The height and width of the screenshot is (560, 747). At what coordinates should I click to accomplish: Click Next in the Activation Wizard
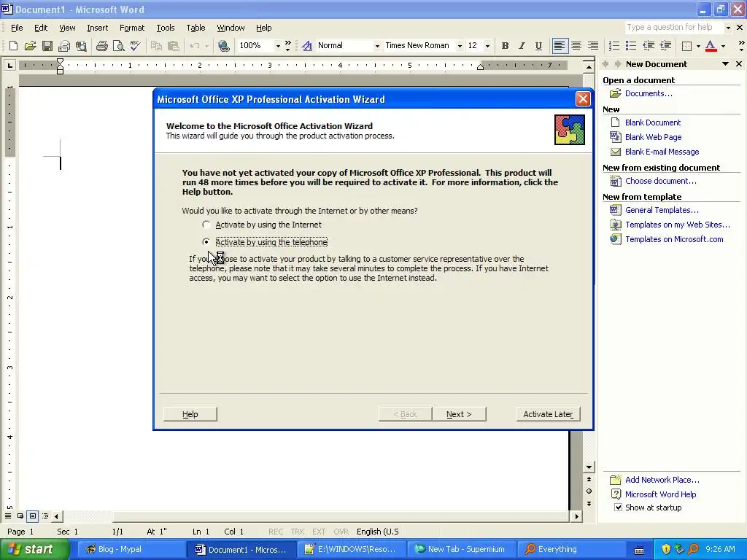(460, 414)
